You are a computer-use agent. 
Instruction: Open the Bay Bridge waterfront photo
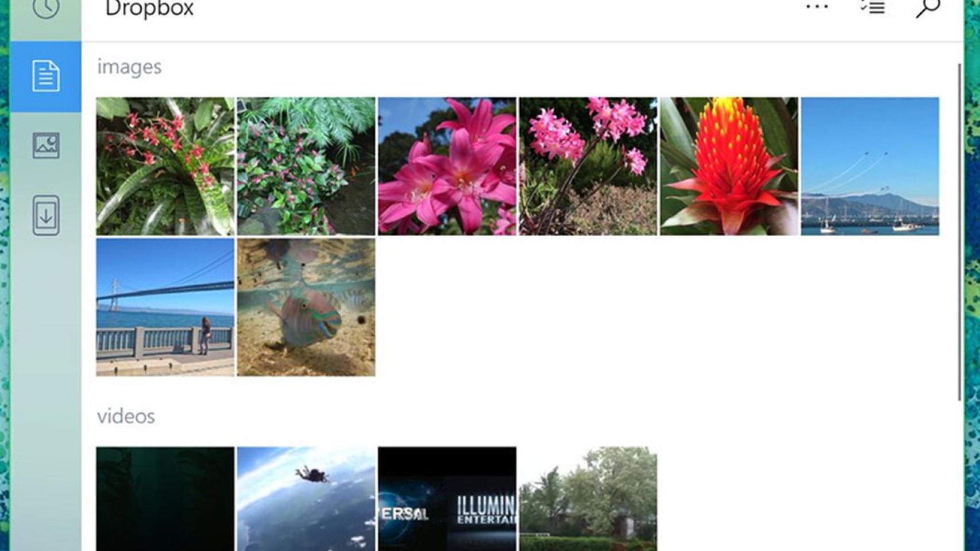point(165,307)
